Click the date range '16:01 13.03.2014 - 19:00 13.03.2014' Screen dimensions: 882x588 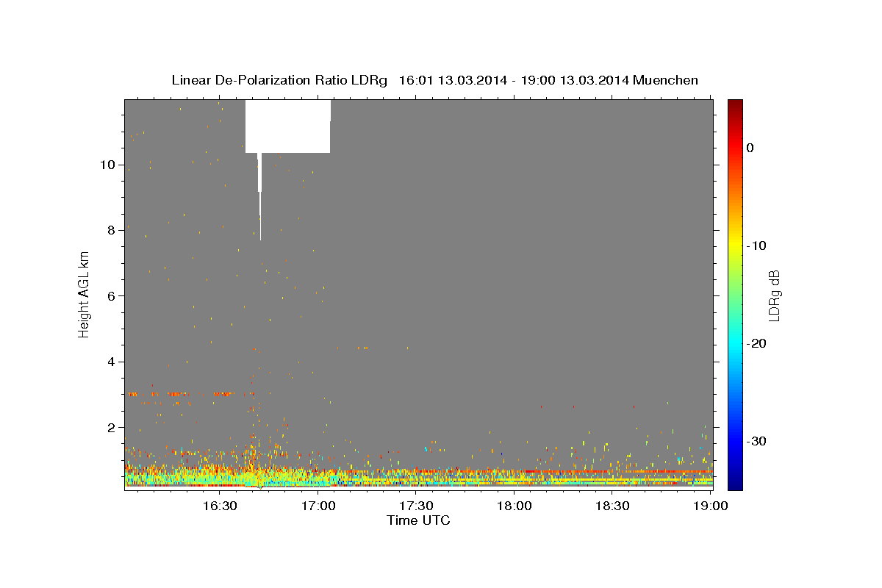pyautogui.click(x=514, y=80)
